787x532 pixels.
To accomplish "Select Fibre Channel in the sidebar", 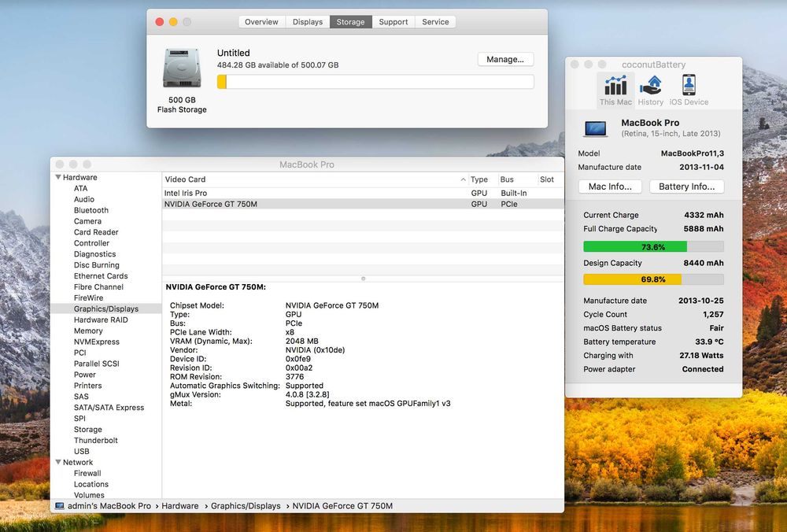I will pyautogui.click(x=98, y=287).
